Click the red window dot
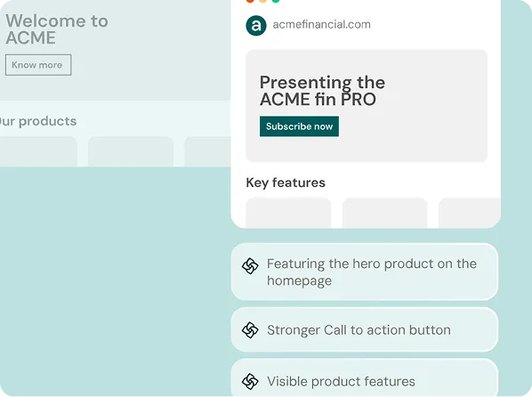The height and width of the screenshot is (397, 532). point(250,1)
